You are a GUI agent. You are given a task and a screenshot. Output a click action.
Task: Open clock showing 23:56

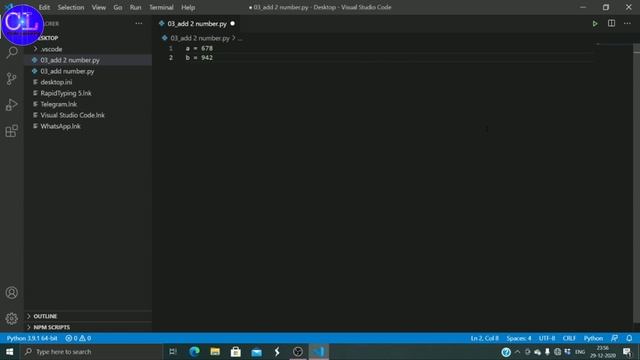click(x=603, y=352)
